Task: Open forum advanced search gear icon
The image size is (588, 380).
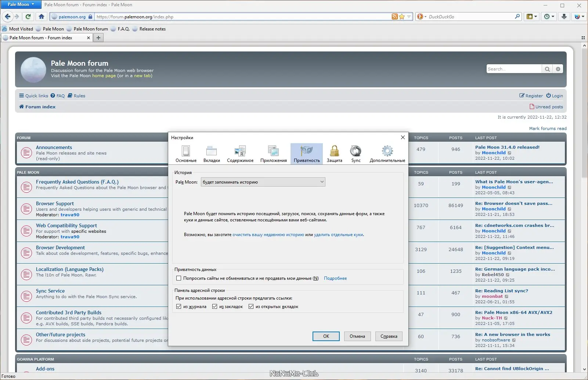Action: [x=558, y=69]
